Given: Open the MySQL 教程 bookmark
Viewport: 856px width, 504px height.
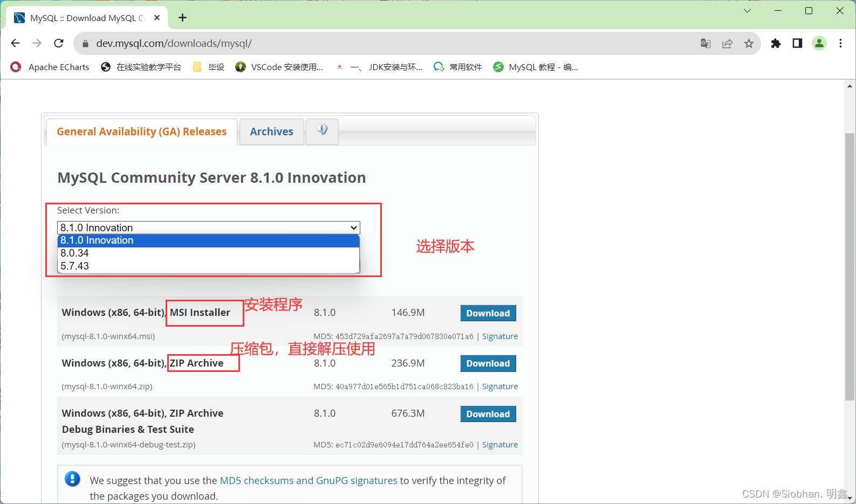Looking at the screenshot, I should (536, 67).
